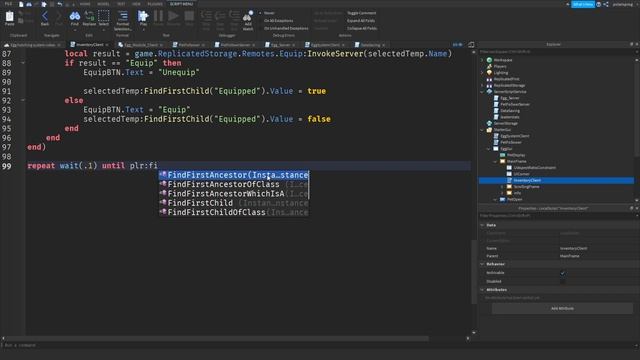Viewport: 640px width, 360px height.
Task: Switch to the PetFollower script tab
Action: coord(189,45)
